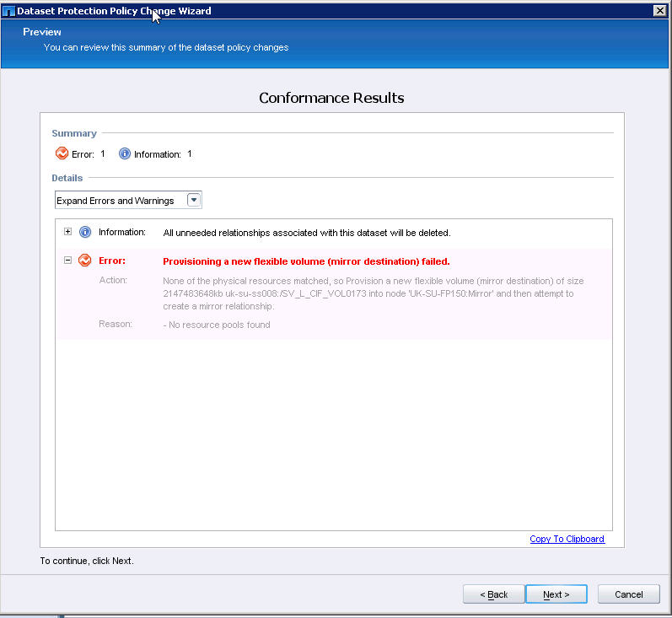
Task: Click the Error icon in Summary
Action: click(x=62, y=153)
